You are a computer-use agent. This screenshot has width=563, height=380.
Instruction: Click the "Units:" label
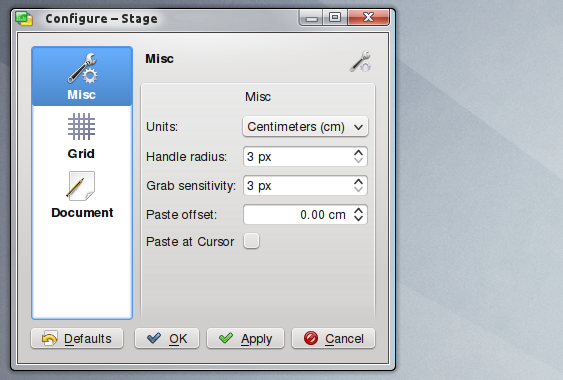click(162, 127)
